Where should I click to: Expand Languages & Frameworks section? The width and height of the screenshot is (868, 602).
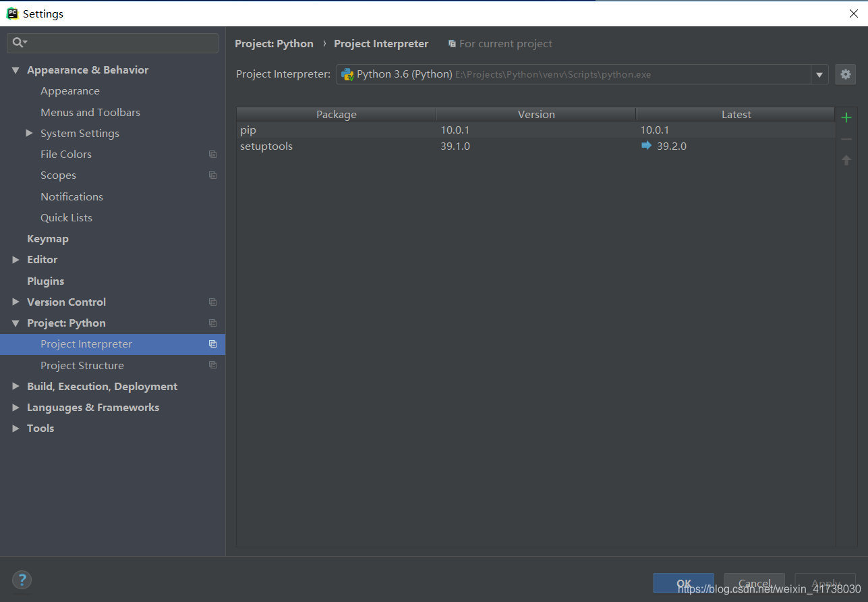16,408
